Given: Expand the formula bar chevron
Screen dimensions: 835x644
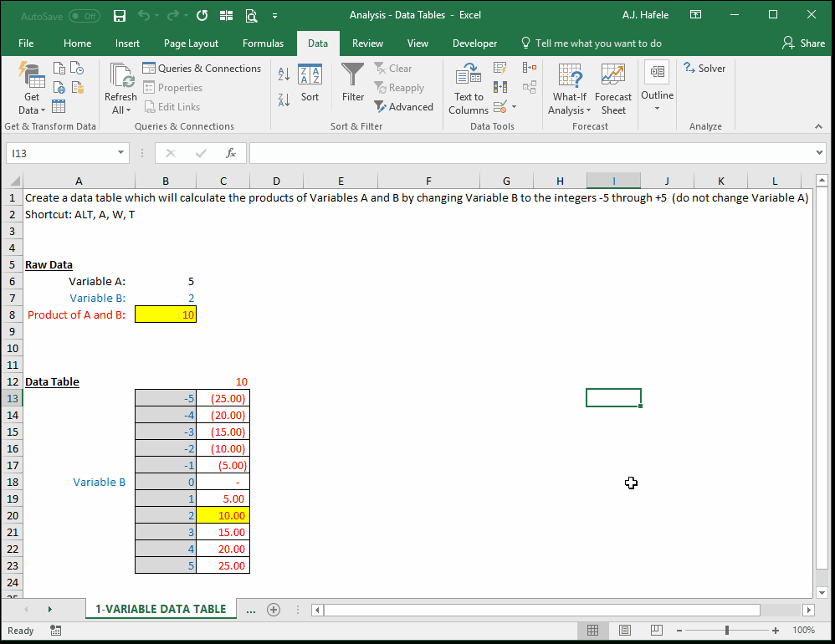Looking at the screenshot, I should [819, 153].
